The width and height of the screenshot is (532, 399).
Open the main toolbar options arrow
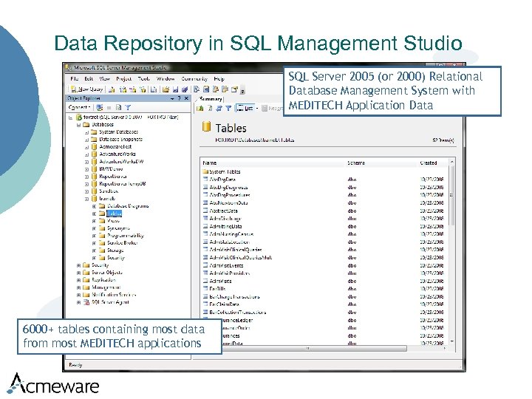pyautogui.click(x=242, y=90)
